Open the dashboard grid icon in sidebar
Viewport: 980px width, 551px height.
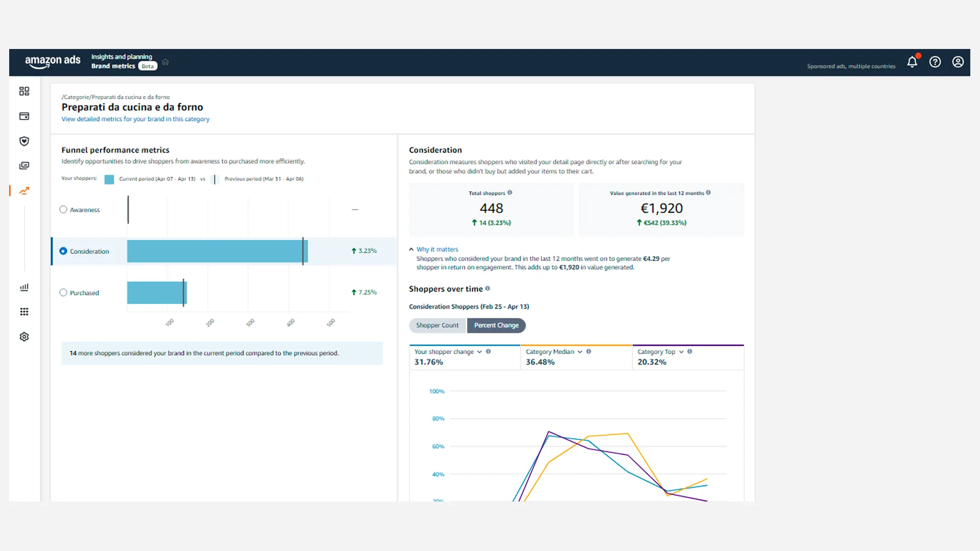tap(24, 91)
